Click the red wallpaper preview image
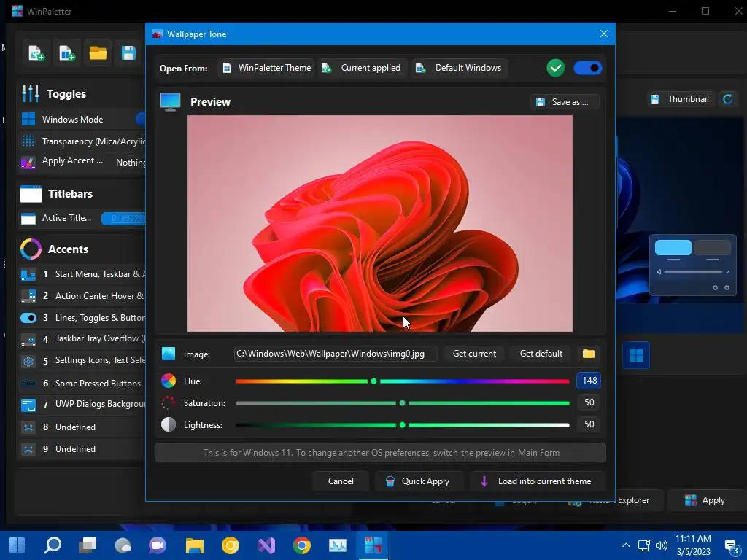Viewport: 747px width, 560px height. tap(379, 223)
